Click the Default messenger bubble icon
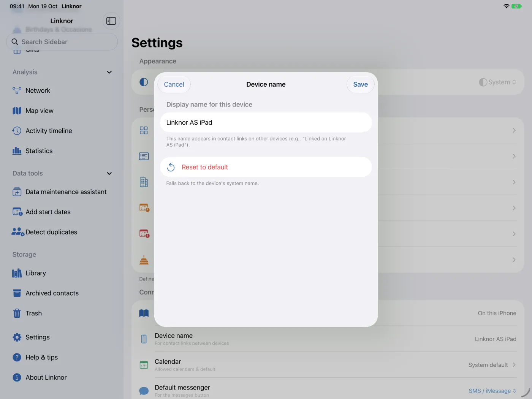This screenshot has height=399, width=532. pyautogui.click(x=144, y=391)
